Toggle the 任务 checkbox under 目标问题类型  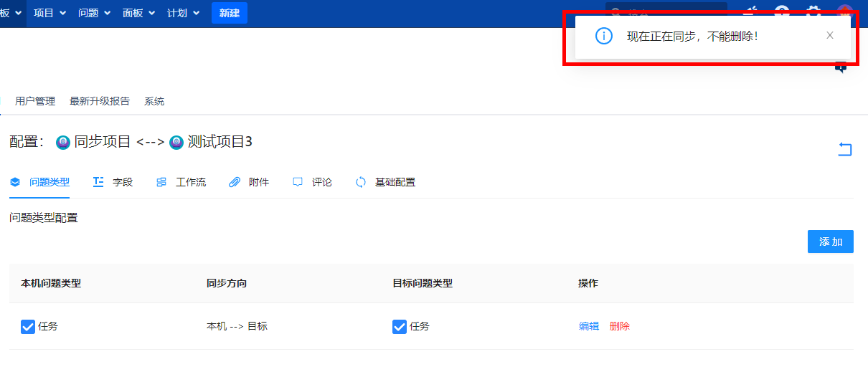(x=400, y=327)
